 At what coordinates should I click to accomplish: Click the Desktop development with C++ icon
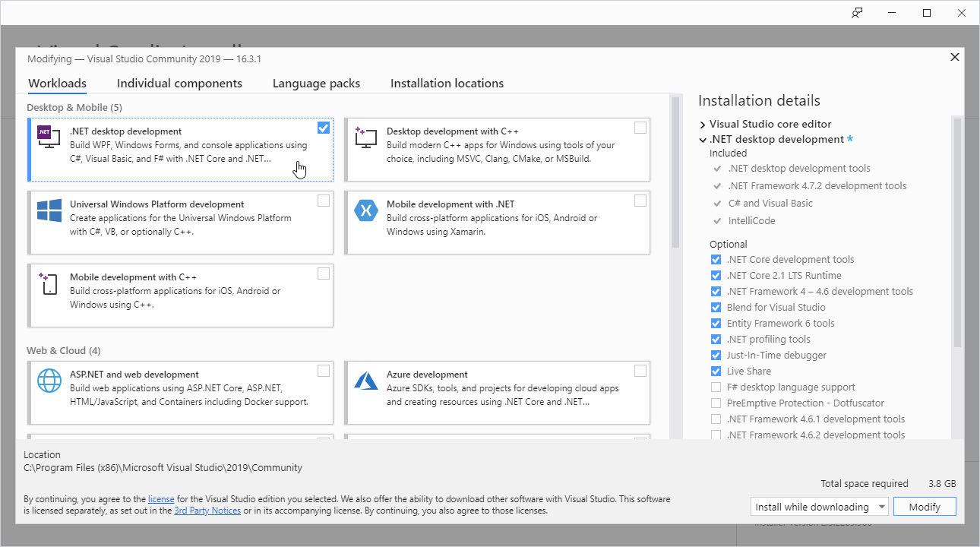click(x=365, y=136)
